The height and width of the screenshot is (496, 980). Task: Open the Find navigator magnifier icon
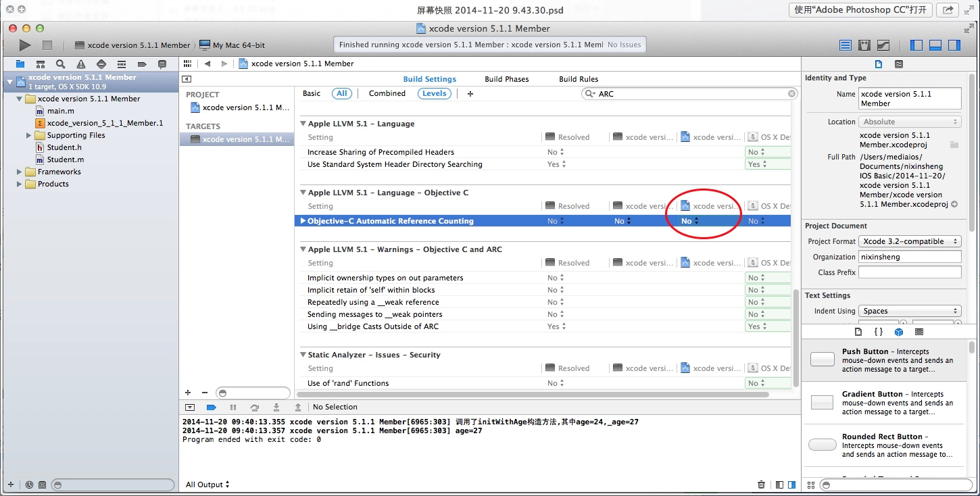(x=61, y=64)
